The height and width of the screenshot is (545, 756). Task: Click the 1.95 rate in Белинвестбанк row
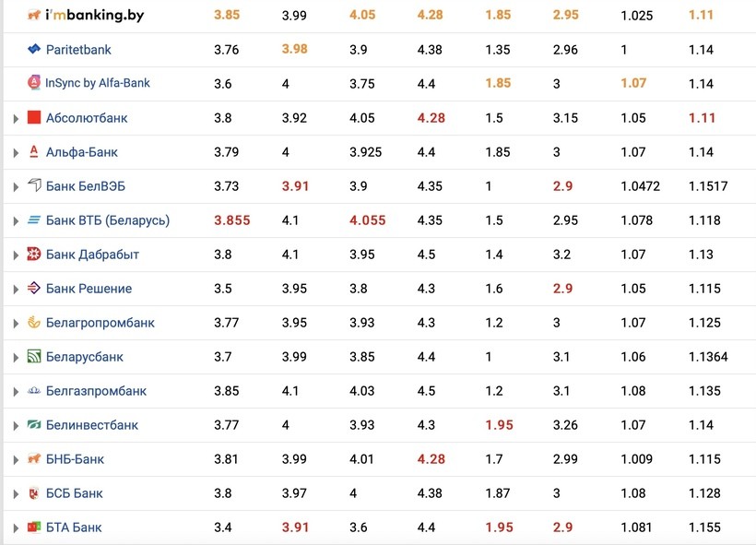(499, 425)
